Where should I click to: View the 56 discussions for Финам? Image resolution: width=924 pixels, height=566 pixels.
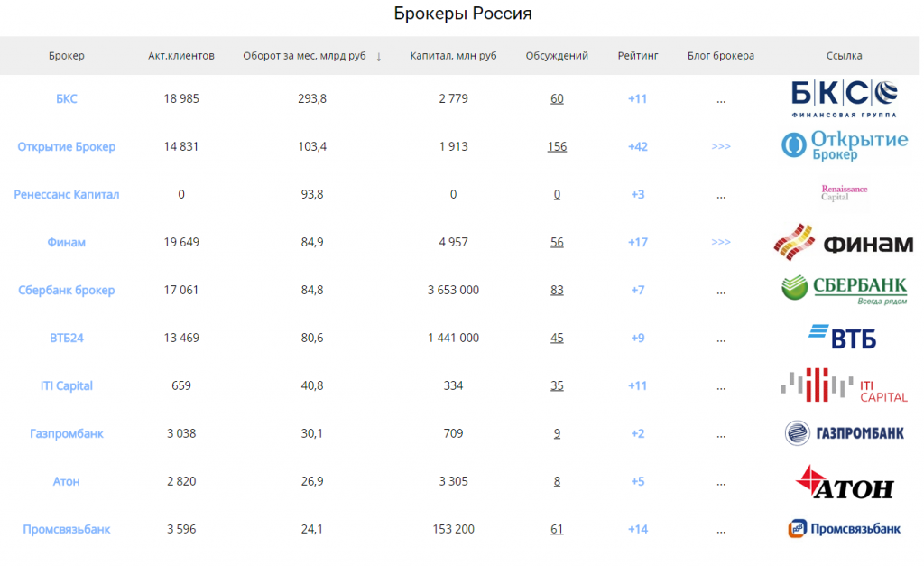(x=557, y=242)
